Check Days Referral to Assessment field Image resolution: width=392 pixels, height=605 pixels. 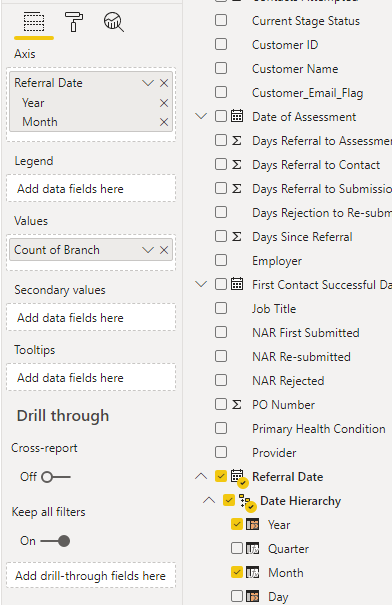point(221,140)
